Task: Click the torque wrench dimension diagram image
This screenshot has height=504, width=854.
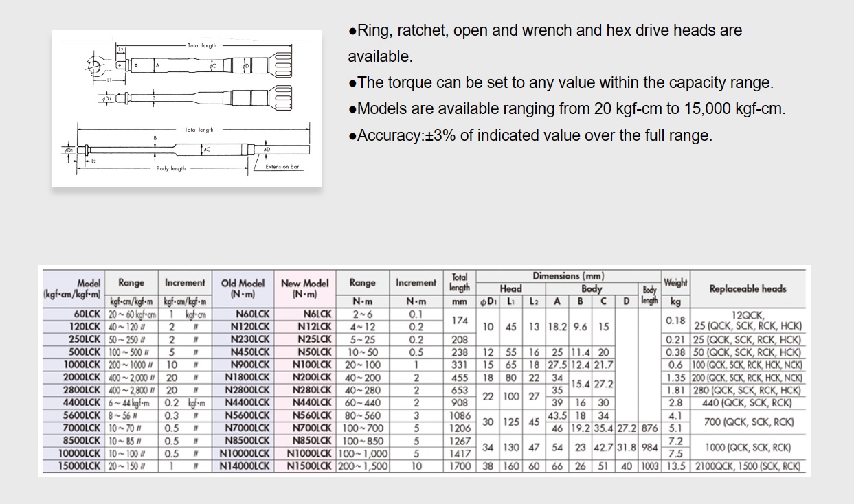Action: [186, 108]
